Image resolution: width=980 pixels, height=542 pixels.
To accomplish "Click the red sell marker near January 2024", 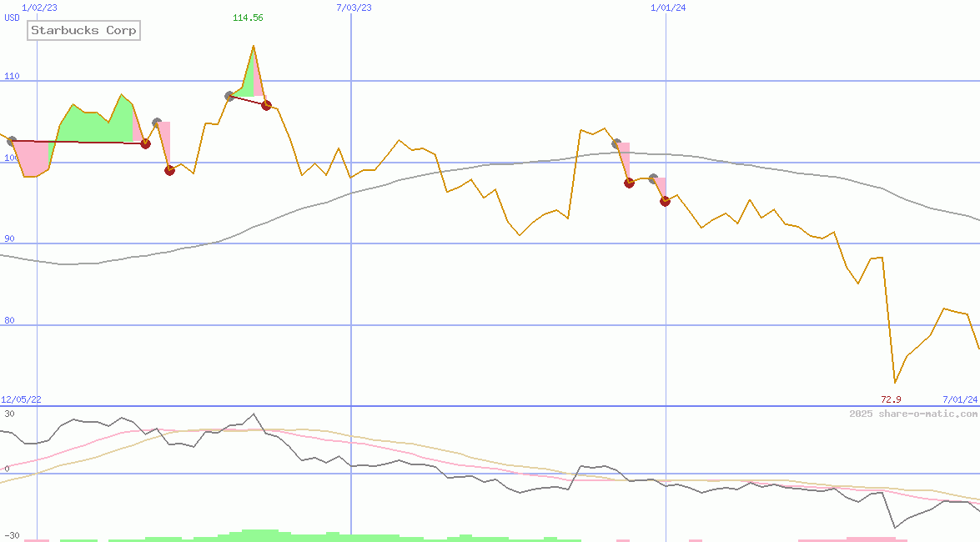I will pos(664,201).
